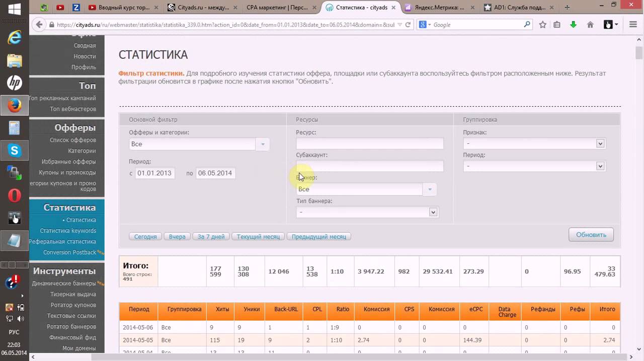The image size is (644, 361).
Task: Launch the HP application from the taskbar
Action: point(14,82)
